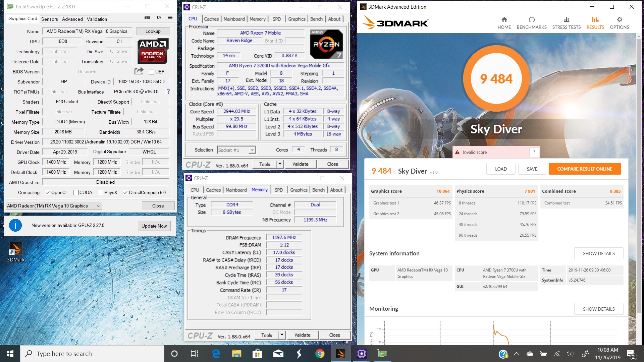The height and width of the screenshot is (362, 644).
Task: Click the BIOS export share icon
Action: [x=139, y=71]
